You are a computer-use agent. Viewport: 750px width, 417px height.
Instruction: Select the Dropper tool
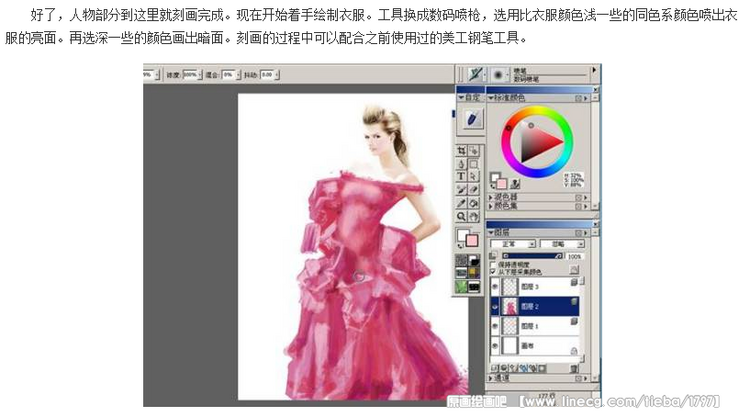click(461, 203)
